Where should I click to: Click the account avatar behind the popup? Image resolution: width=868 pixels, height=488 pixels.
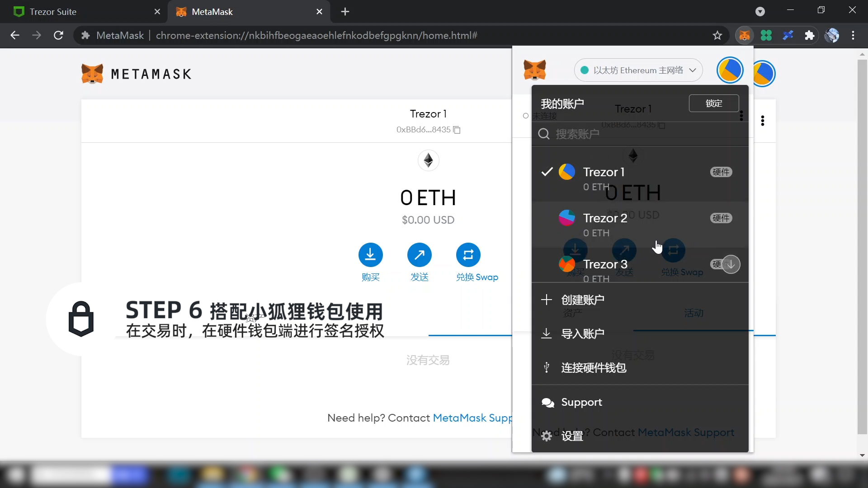765,74
